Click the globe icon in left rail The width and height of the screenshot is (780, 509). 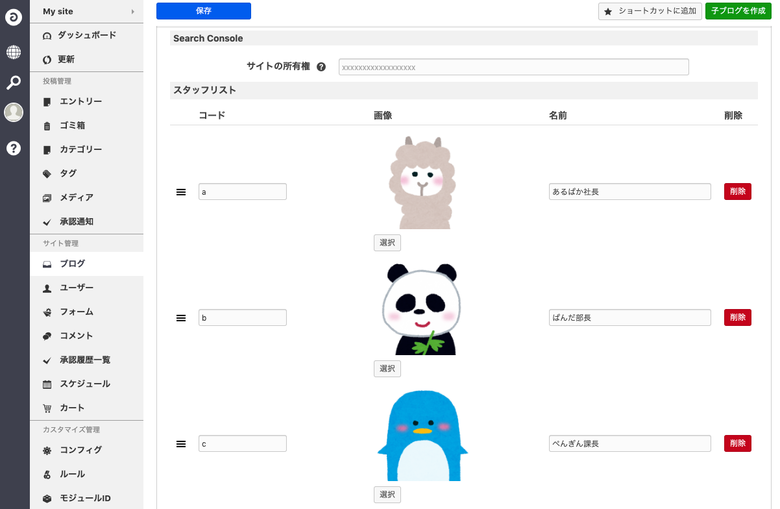(14, 52)
